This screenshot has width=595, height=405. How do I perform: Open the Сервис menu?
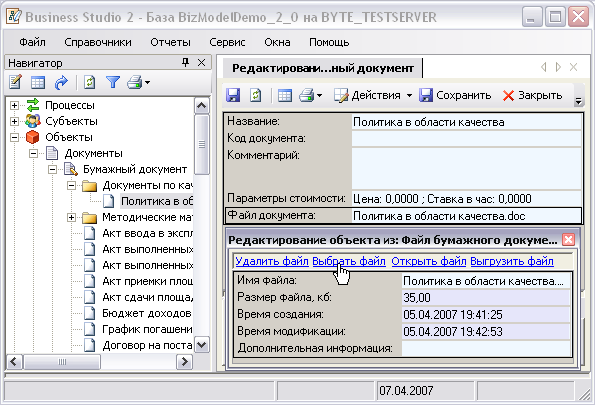pyautogui.click(x=227, y=42)
